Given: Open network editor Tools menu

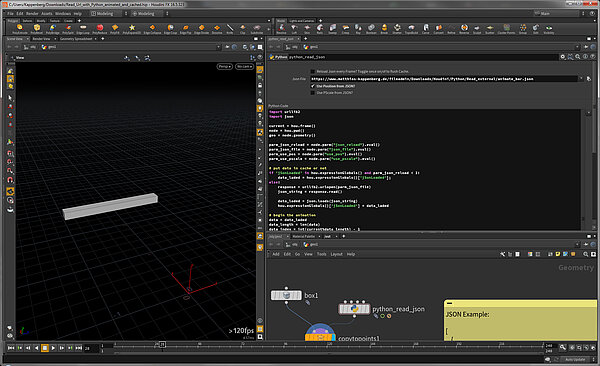Looking at the screenshot, I should (321, 254).
